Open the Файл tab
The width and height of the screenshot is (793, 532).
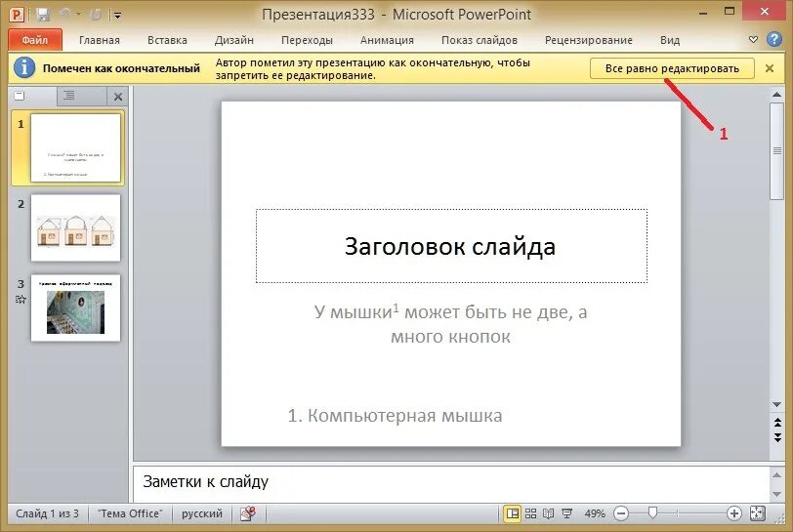tap(35, 40)
